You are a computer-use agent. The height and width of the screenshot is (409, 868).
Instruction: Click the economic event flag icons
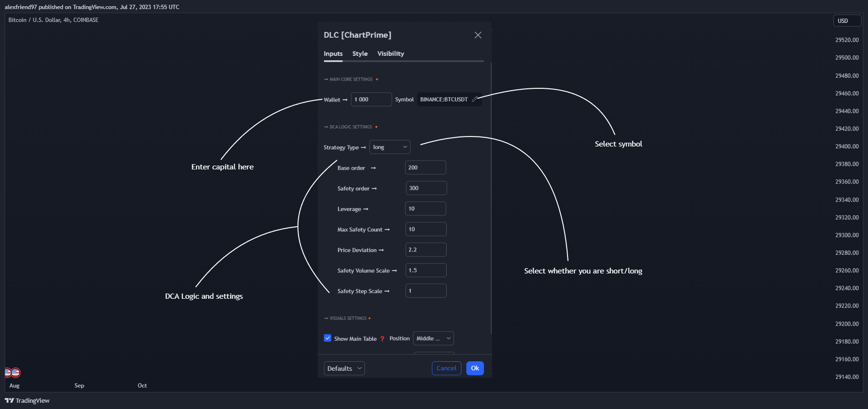point(12,372)
